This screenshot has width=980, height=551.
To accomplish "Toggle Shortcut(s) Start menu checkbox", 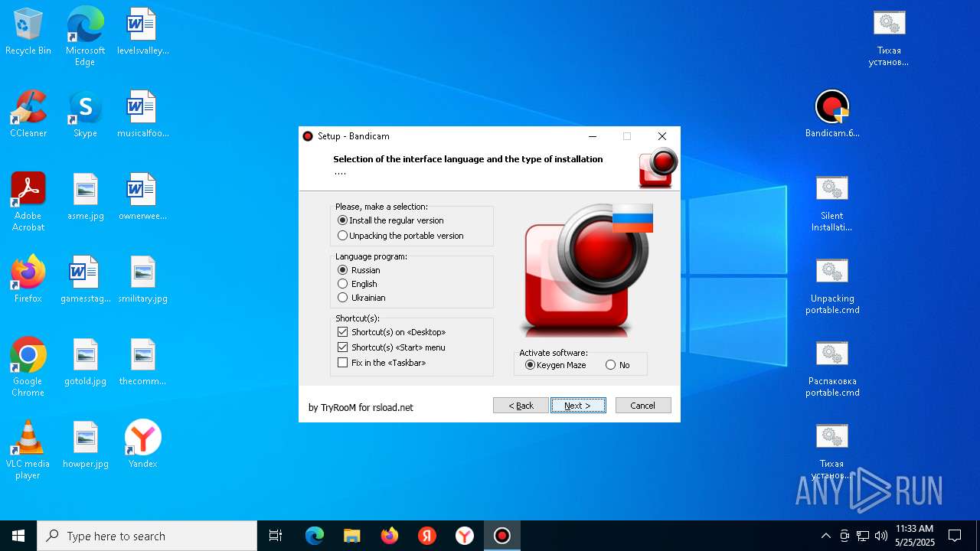I will tap(391, 347).
